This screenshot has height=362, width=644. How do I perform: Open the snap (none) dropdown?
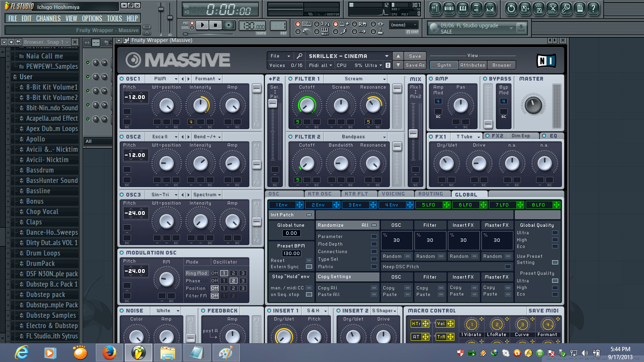point(404,25)
